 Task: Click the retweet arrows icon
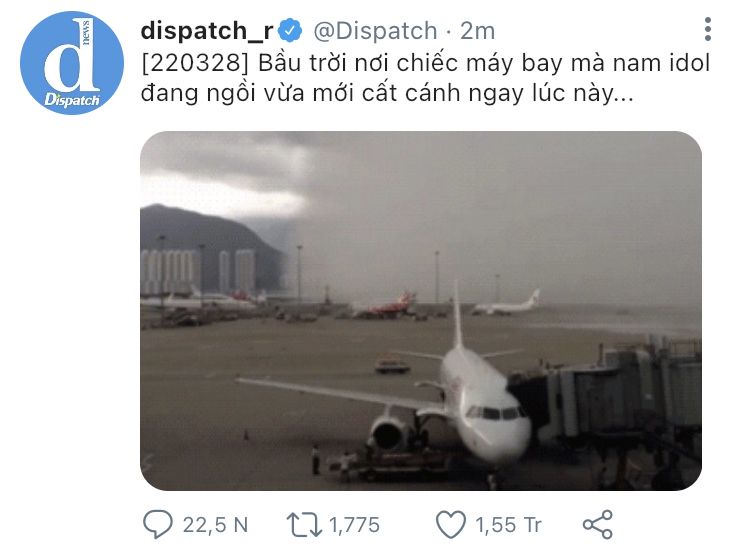(x=304, y=525)
